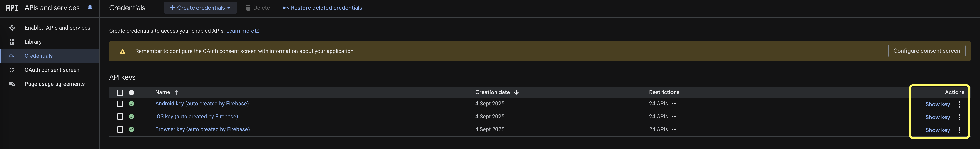The width and height of the screenshot is (980, 149).
Task: Click the pin icon beside APIs and services
Action: 90,8
